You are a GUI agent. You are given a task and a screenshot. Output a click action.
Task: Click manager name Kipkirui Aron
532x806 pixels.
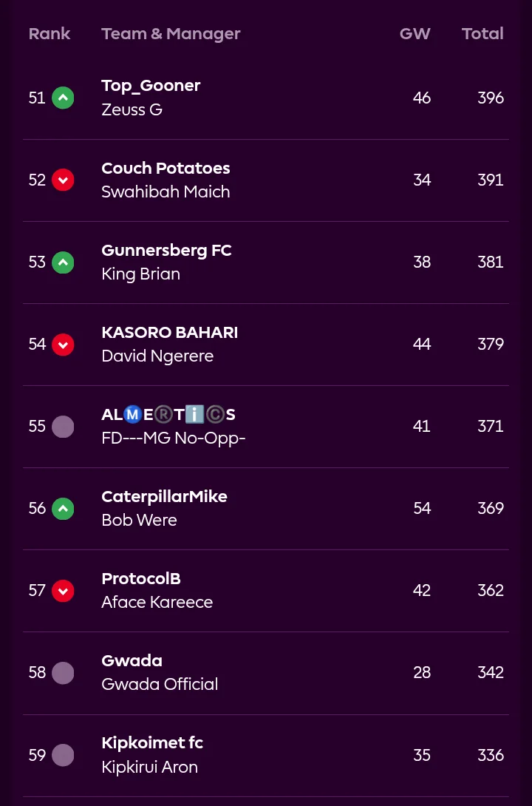149,767
